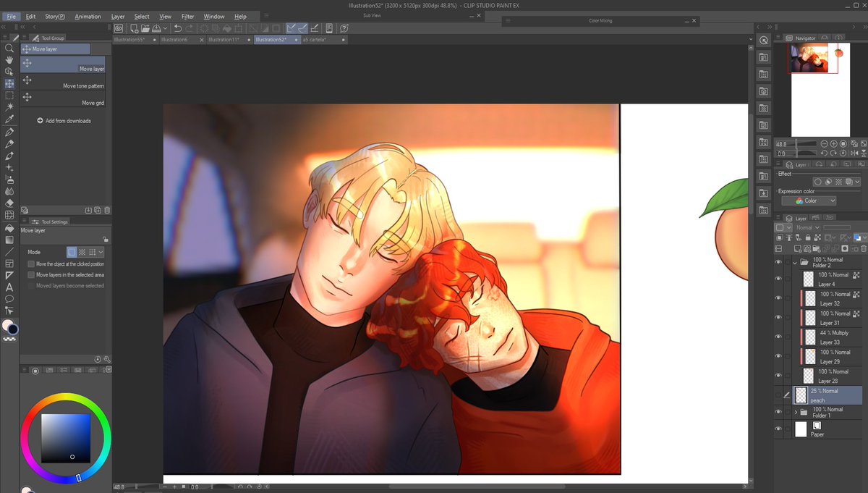Open the Animation menu
The image size is (868, 493).
coord(88,16)
